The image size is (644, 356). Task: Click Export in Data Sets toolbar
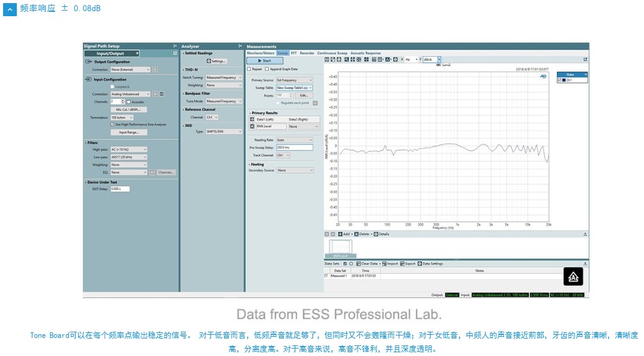(407, 264)
